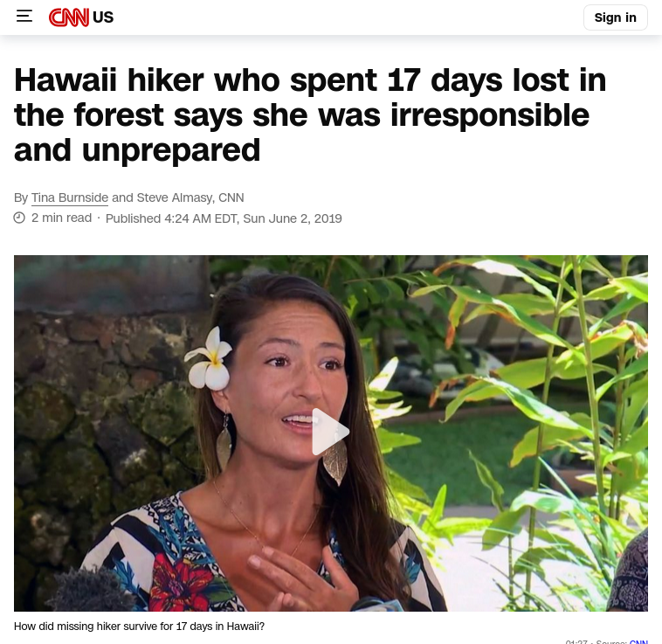Go to the US section label
Screen dimensions: 662x644
(x=102, y=17)
